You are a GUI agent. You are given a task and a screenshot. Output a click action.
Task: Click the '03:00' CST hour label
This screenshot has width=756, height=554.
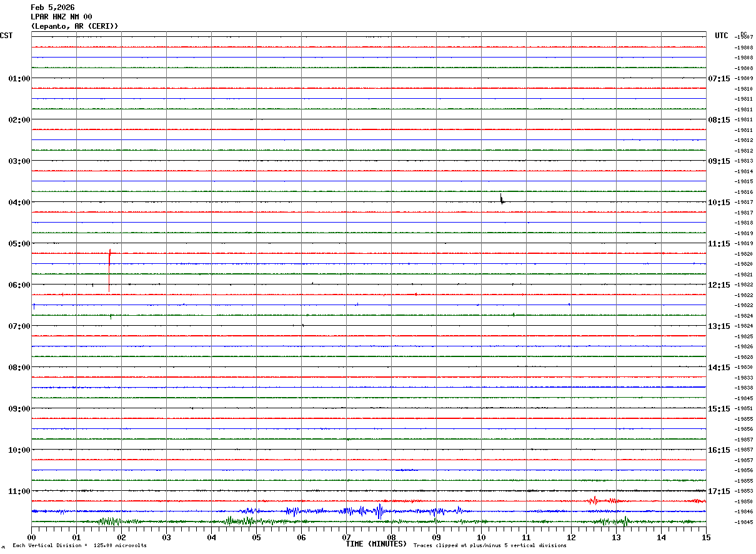19,161
